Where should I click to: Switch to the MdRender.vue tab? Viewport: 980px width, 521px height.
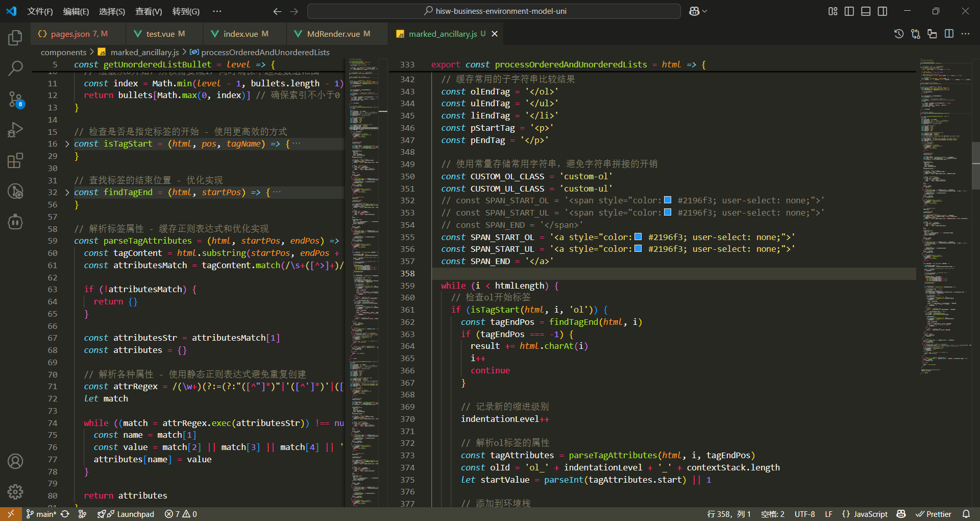point(337,34)
